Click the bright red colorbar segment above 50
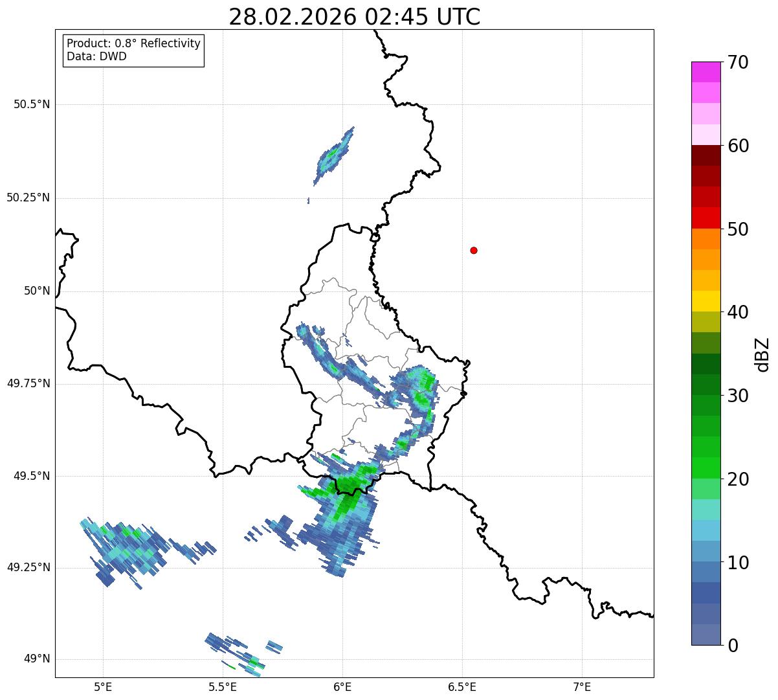778x700 pixels. point(706,218)
